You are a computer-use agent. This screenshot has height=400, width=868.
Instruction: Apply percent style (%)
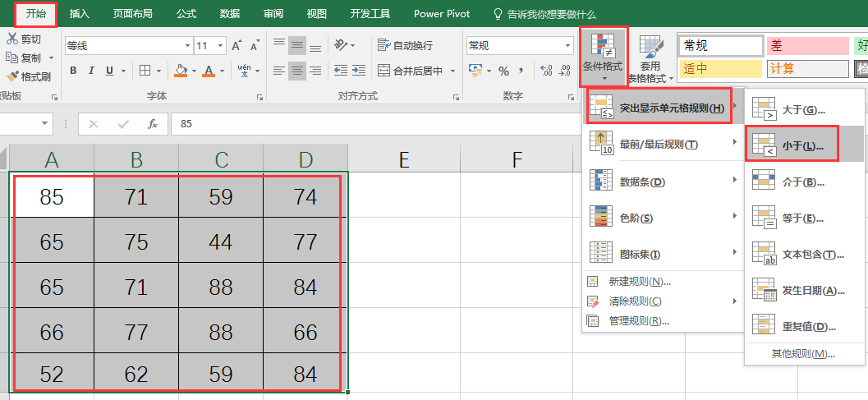pos(503,71)
